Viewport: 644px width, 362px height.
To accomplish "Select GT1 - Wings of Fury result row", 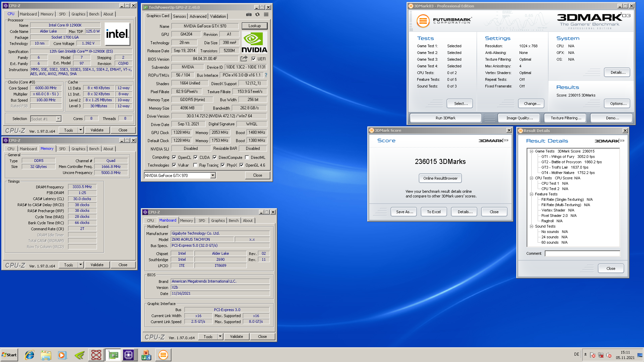I will coord(568,157).
